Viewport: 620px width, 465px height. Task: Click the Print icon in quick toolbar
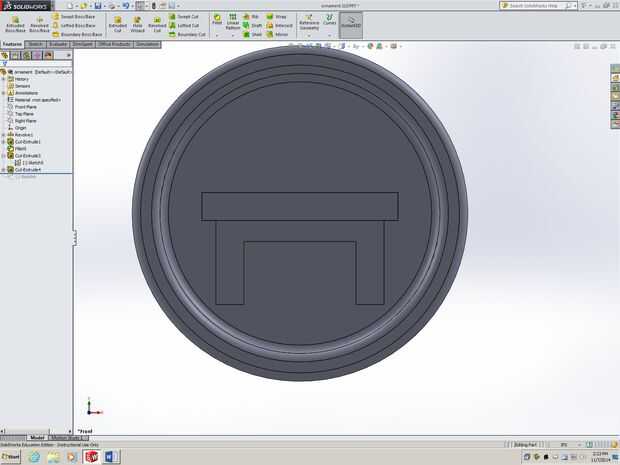(112, 6)
